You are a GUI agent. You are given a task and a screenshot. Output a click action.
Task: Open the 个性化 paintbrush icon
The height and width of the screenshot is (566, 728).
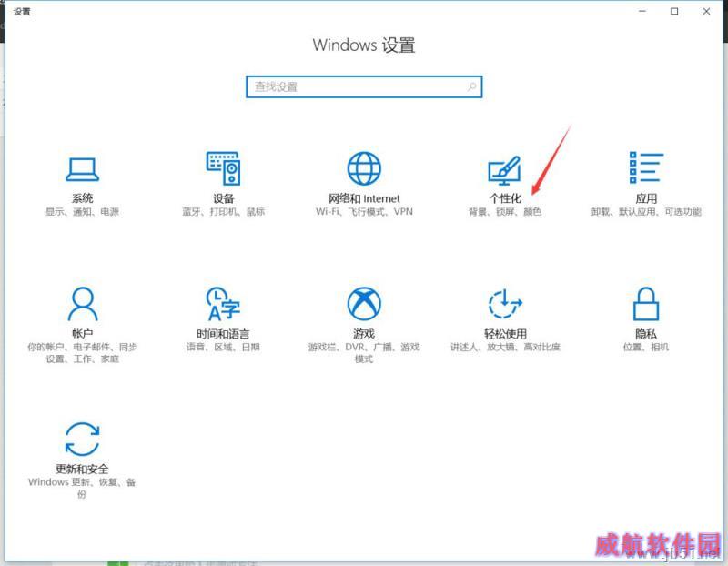click(505, 169)
